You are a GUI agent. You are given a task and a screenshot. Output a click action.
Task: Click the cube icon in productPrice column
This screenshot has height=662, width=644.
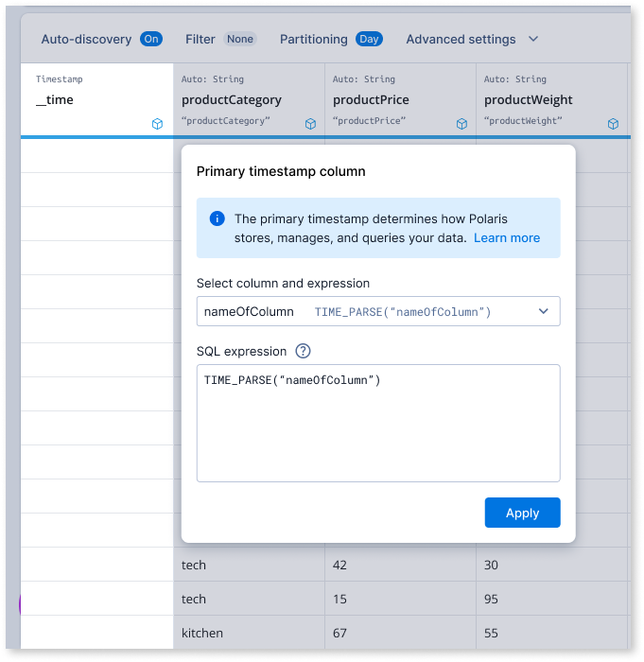(x=461, y=124)
